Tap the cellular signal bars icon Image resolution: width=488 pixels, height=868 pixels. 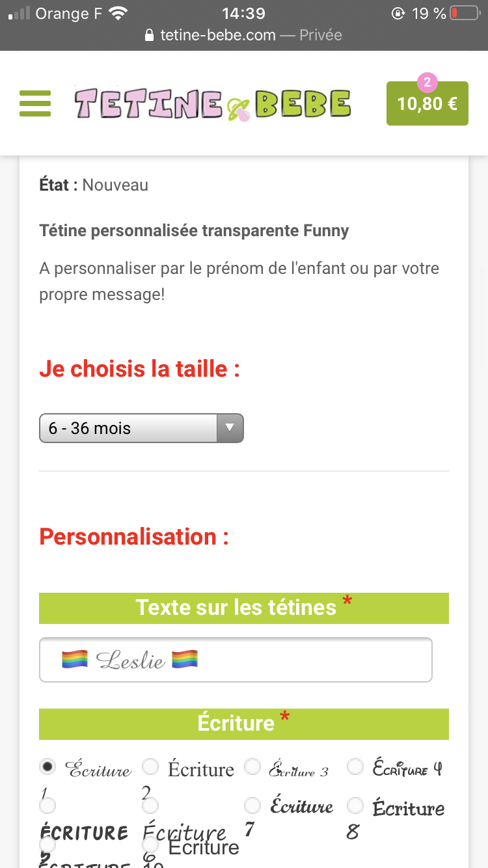tap(20, 13)
